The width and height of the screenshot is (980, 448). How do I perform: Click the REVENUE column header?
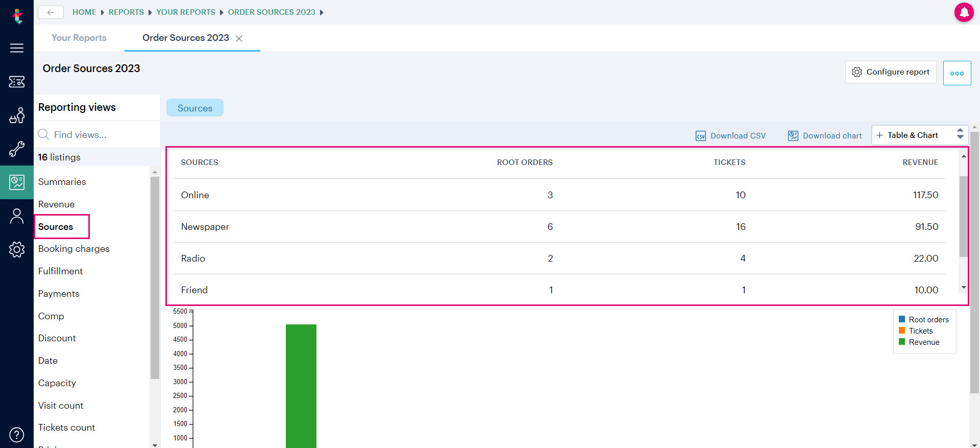click(x=920, y=162)
